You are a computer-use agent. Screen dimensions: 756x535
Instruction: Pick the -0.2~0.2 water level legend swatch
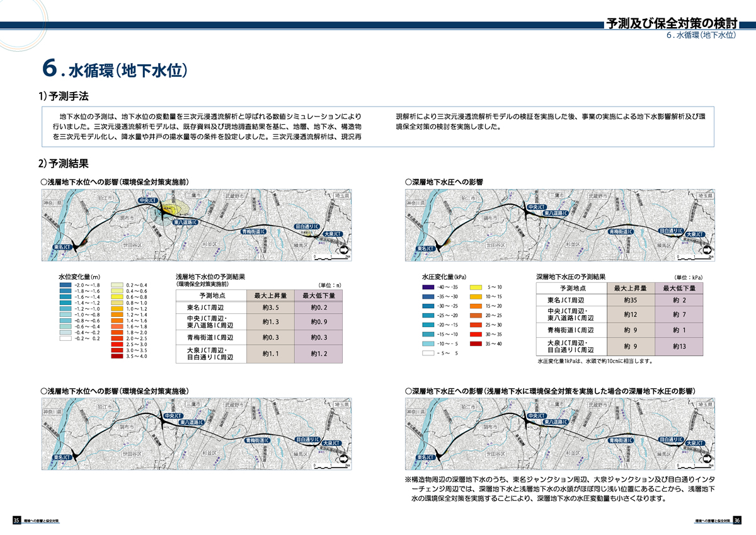64,338
